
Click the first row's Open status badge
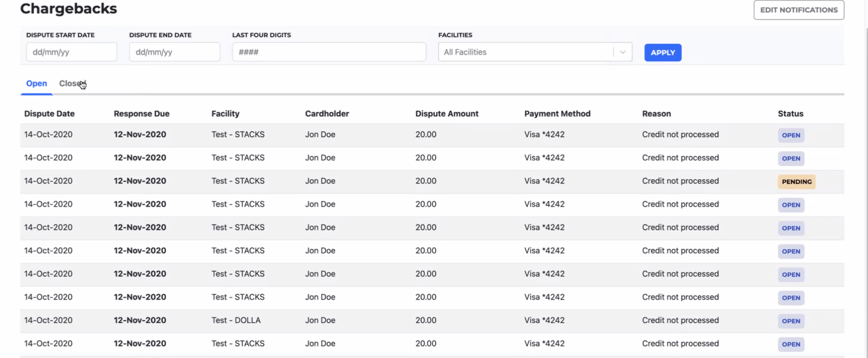[x=791, y=135]
